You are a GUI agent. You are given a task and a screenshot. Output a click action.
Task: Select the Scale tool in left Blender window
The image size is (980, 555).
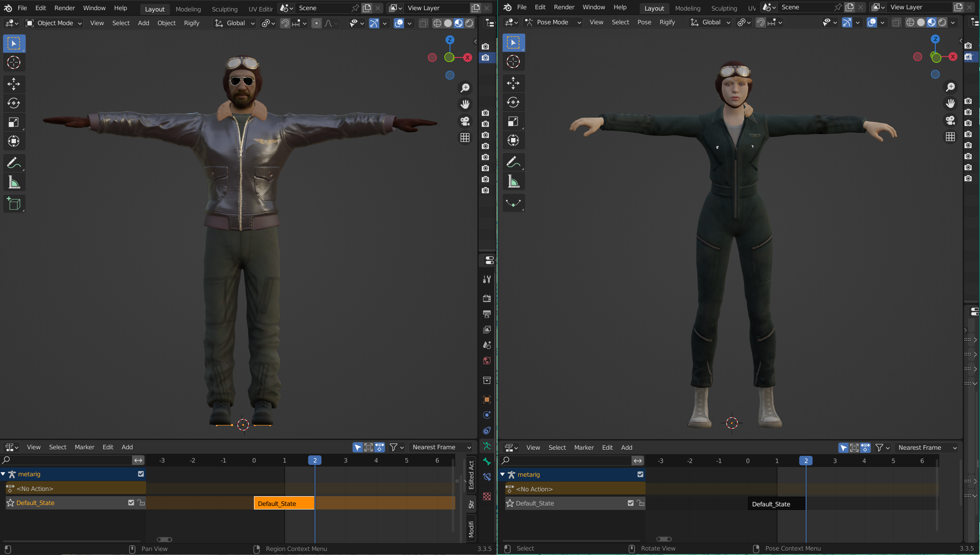pyautogui.click(x=14, y=122)
